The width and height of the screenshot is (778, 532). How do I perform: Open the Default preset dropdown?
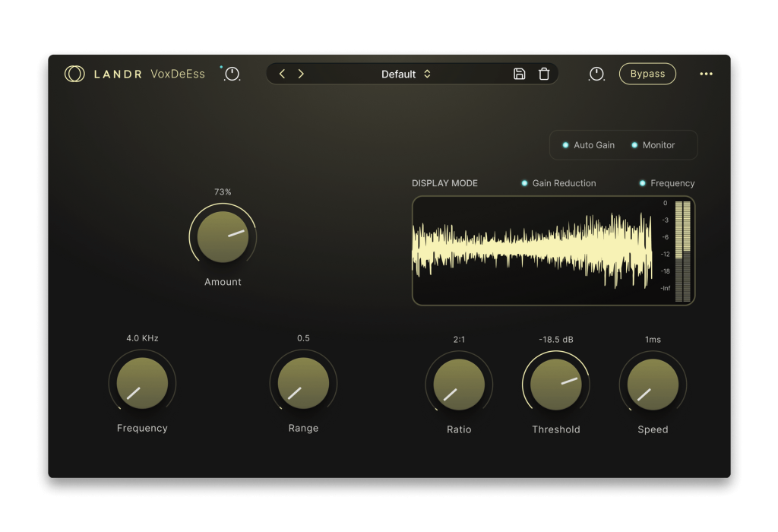pyautogui.click(x=406, y=74)
